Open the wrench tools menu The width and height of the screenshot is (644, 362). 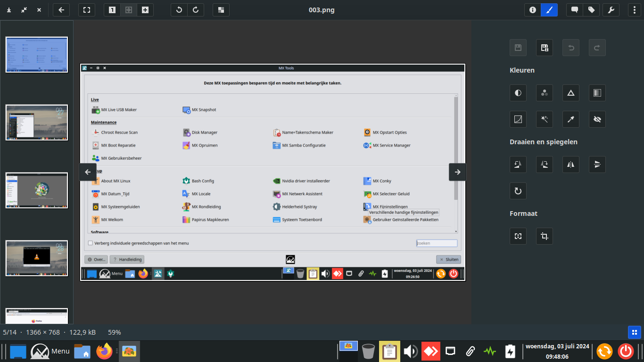[611, 10]
